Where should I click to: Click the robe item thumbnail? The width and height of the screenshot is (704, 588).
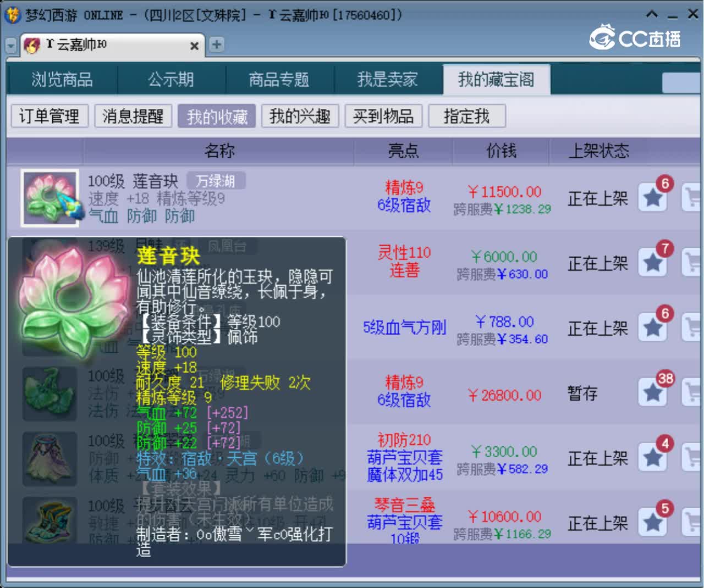[50, 458]
